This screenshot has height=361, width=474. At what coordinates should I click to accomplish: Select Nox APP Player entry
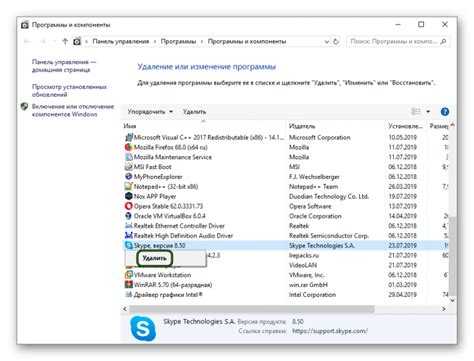(155, 196)
